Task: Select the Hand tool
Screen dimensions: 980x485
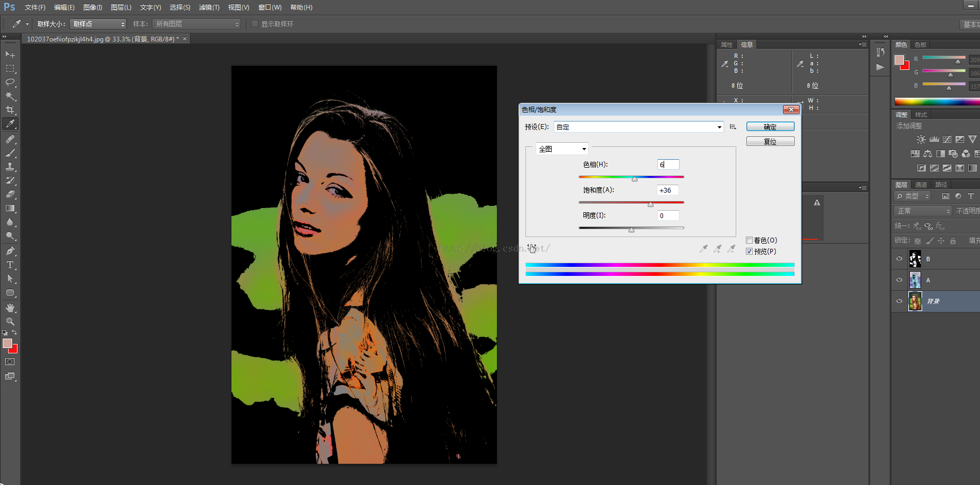Action: [x=10, y=308]
